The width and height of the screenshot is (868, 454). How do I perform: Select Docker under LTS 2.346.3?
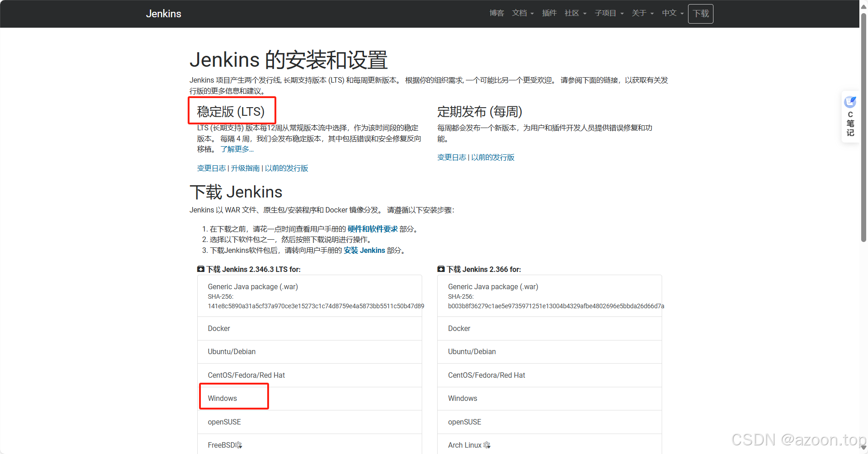[309, 328]
